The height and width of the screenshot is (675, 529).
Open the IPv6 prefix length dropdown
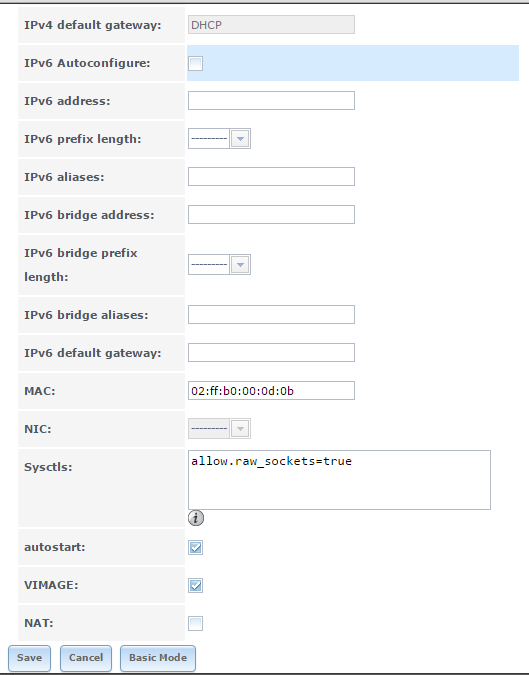tap(219, 139)
